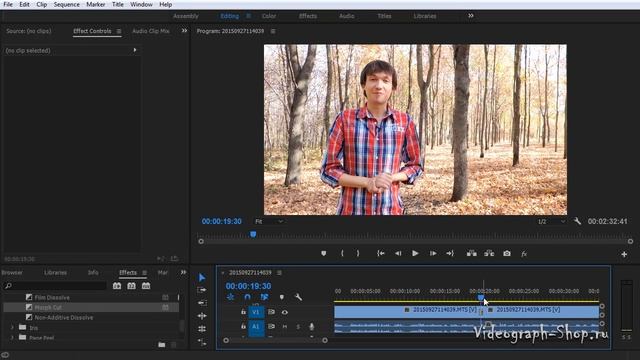The height and width of the screenshot is (360, 640).
Task: Toggle A1 track targeting
Action: tap(256, 327)
